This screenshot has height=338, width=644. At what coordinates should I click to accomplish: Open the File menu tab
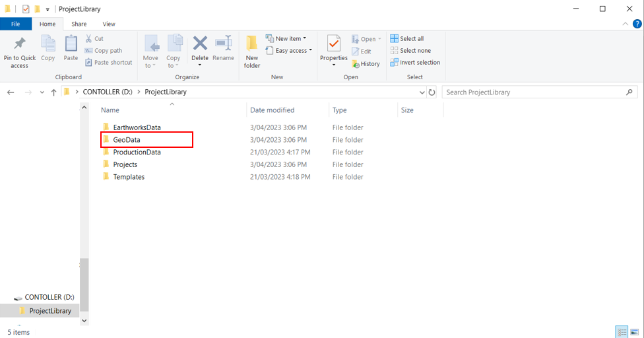(x=16, y=24)
